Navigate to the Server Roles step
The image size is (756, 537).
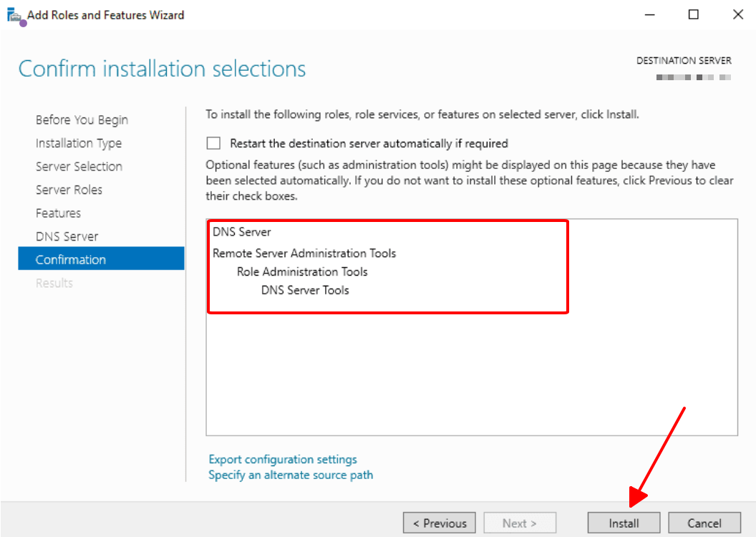coord(69,190)
